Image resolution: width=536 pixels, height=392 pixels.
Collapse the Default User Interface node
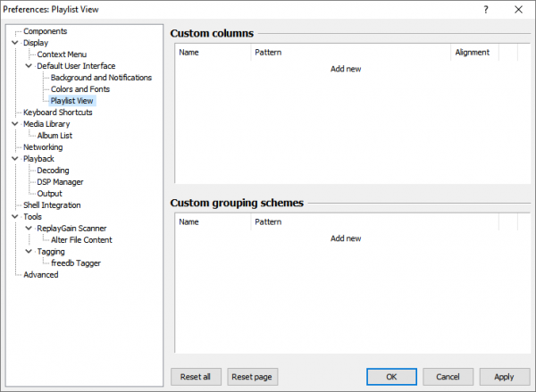click(x=29, y=66)
